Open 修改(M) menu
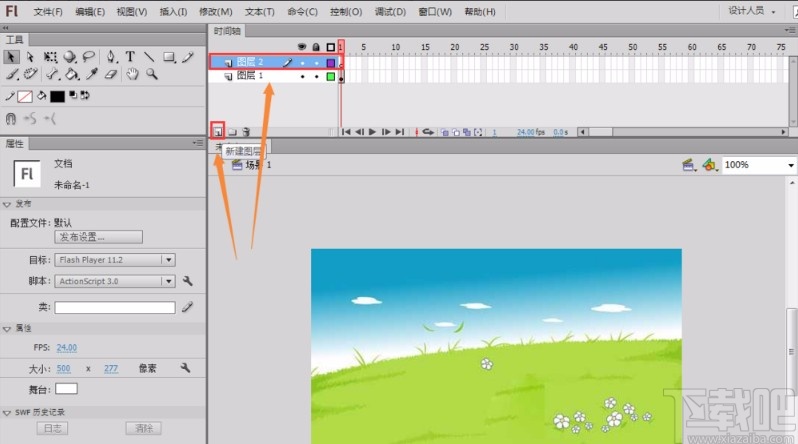This screenshot has width=798, height=444. pyautogui.click(x=216, y=11)
